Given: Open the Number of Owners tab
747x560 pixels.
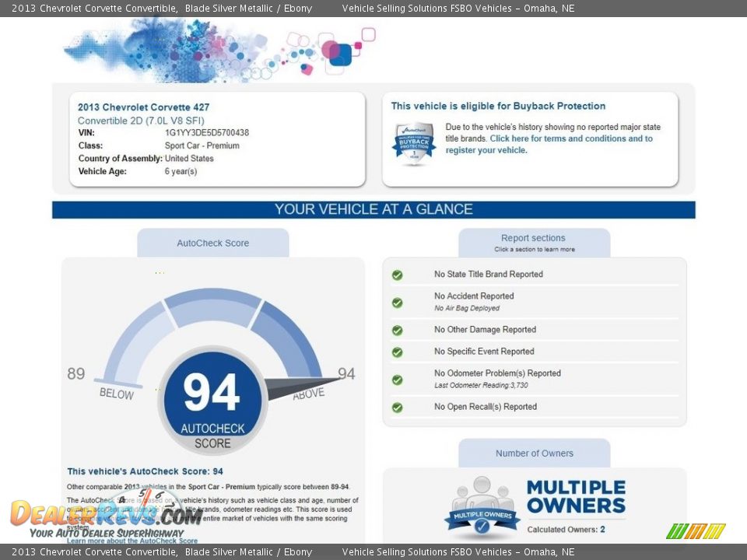Looking at the screenshot, I should click(x=534, y=453).
